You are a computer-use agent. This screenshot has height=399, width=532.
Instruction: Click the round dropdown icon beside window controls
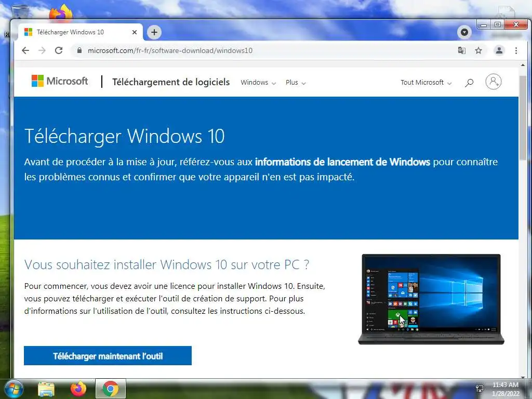pos(464,32)
